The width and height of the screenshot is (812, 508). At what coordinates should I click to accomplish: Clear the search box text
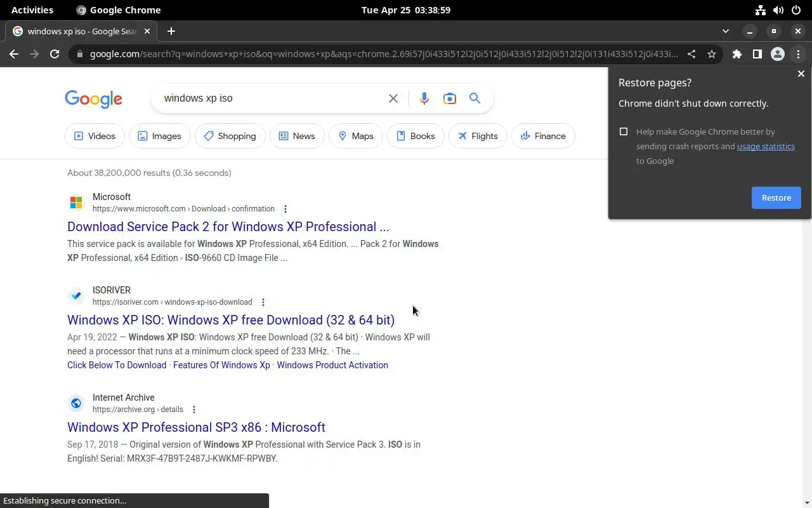click(x=393, y=98)
